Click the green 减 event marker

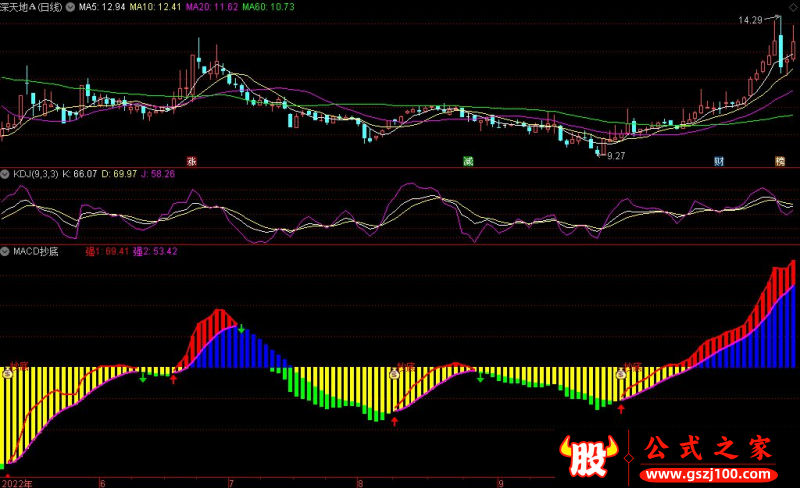pyautogui.click(x=467, y=160)
